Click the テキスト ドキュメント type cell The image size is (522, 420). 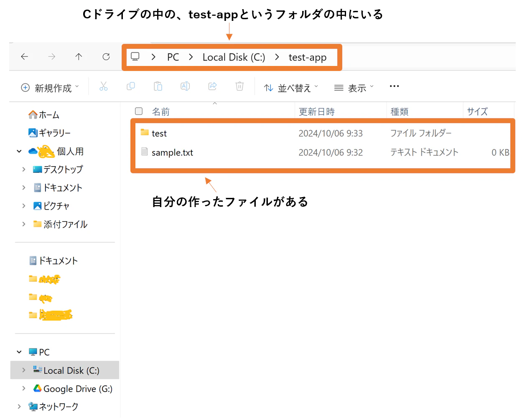424,152
